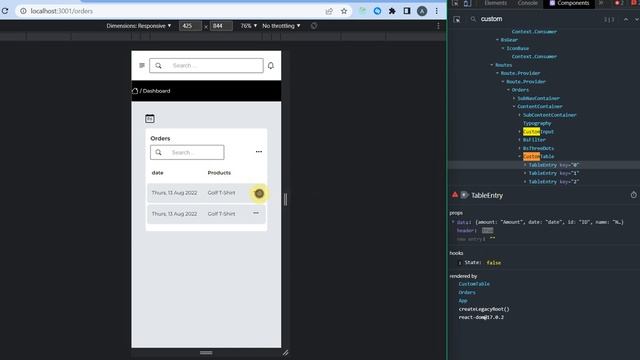
Task: Click the TableEntry warning triangle icon
Action: (x=455, y=195)
